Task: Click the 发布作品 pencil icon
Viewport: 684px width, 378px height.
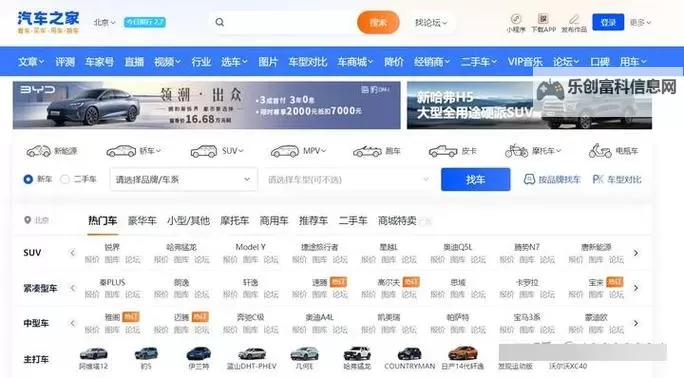Action: click(x=574, y=19)
